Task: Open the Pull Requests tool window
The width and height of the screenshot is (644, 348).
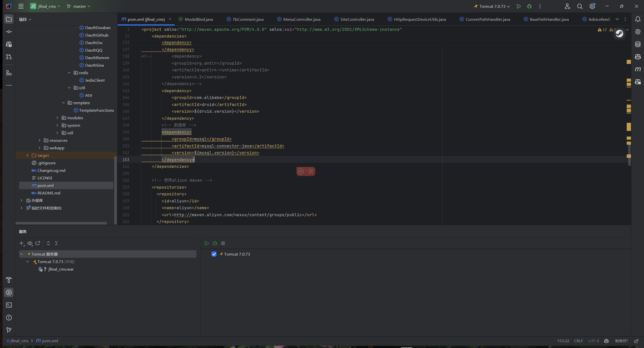Action: (x=9, y=57)
